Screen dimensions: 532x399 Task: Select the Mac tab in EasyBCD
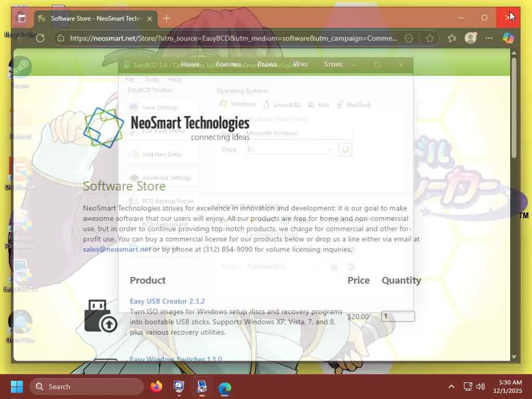[318, 104]
